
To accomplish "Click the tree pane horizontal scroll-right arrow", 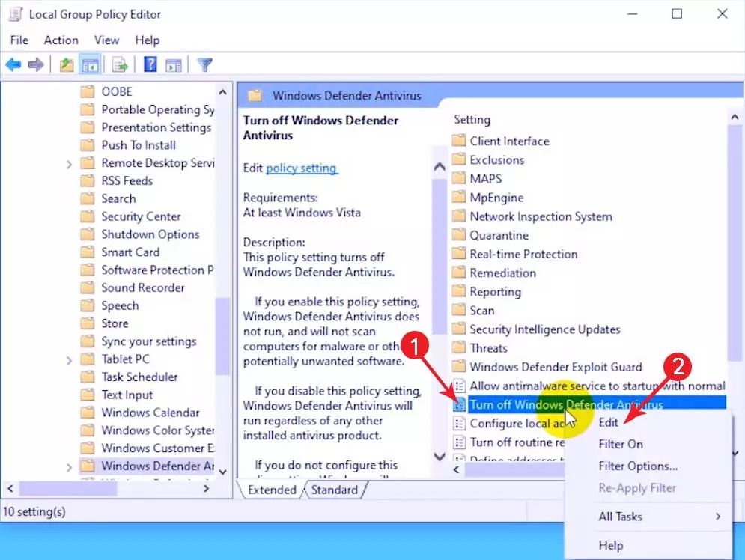I will click(206, 488).
